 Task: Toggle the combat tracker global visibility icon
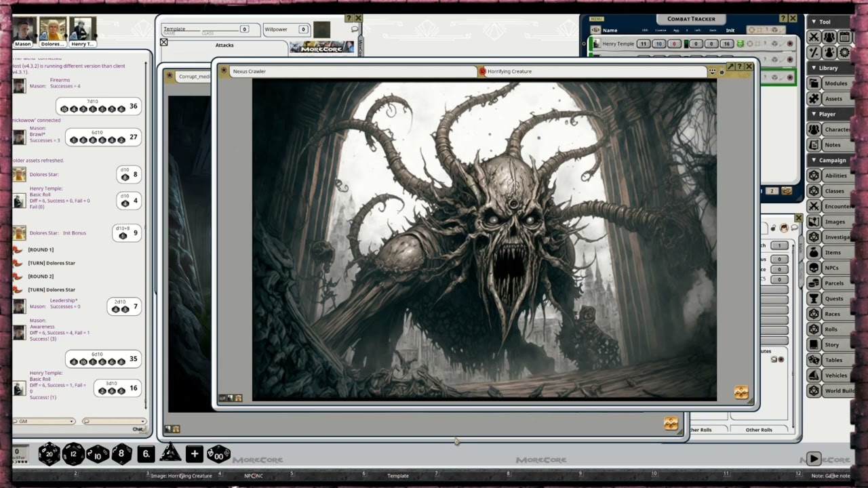click(x=595, y=30)
